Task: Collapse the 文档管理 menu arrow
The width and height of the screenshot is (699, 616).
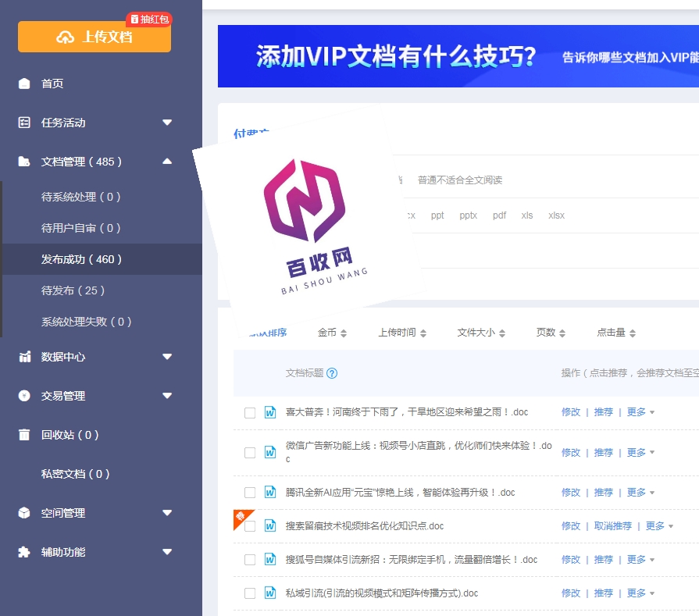Action: pyautogui.click(x=167, y=162)
